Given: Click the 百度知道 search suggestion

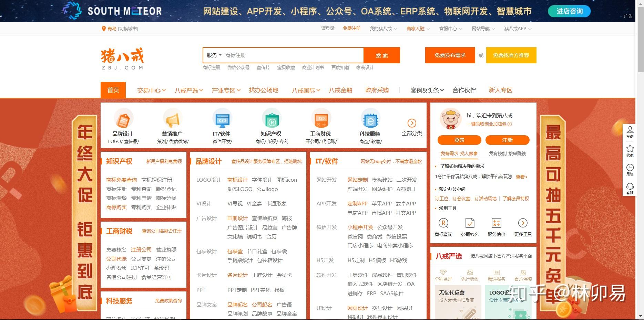Looking at the screenshot, I should [340, 67].
